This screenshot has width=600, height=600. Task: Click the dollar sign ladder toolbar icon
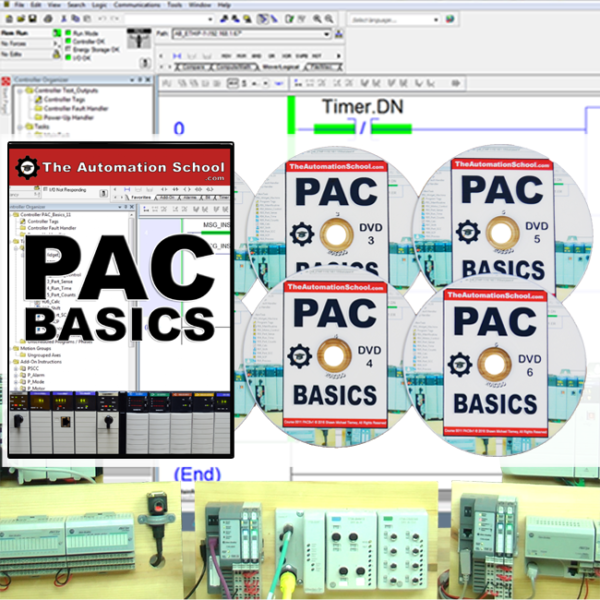[244, 83]
